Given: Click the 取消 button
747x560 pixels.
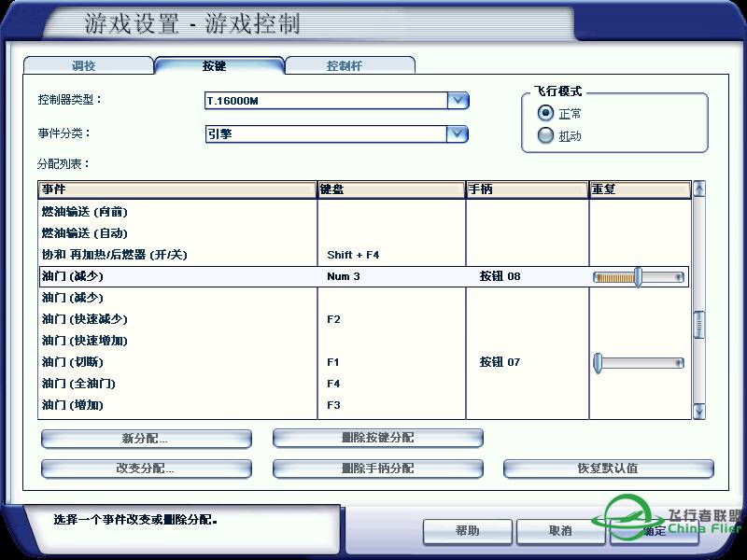Looking at the screenshot, I should (x=560, y=531).
